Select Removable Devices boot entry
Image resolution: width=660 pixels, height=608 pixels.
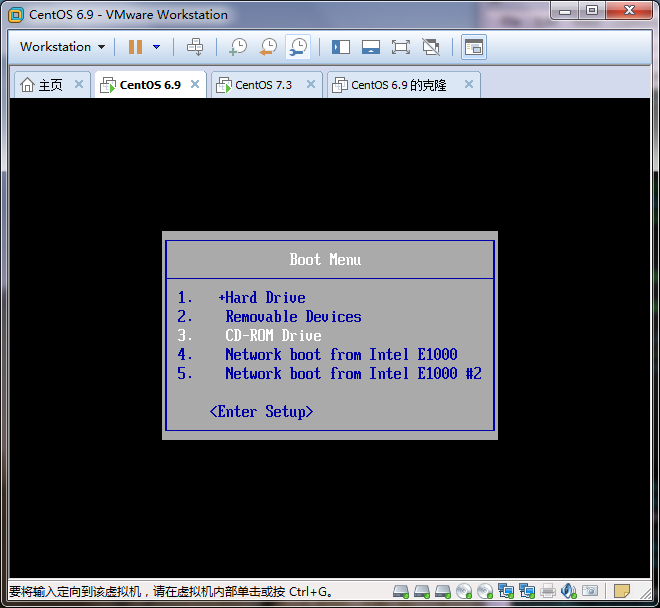click(293, 317)
